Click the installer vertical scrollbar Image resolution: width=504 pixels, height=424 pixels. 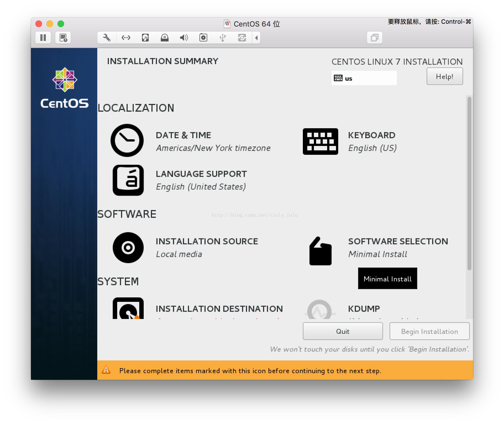point(469,184)
